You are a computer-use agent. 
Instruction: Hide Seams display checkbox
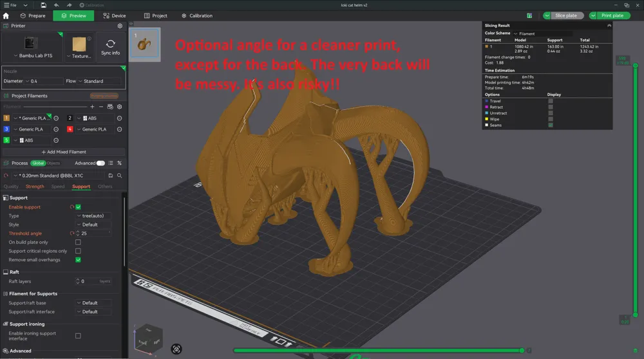(x=551, y=125)
